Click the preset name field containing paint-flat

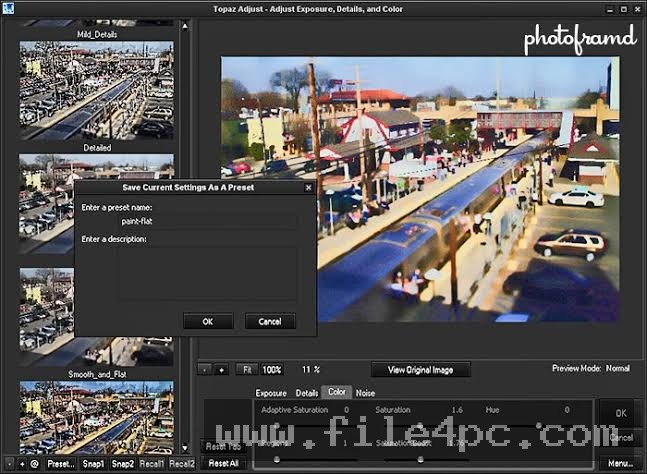click(x=208, y=222)
